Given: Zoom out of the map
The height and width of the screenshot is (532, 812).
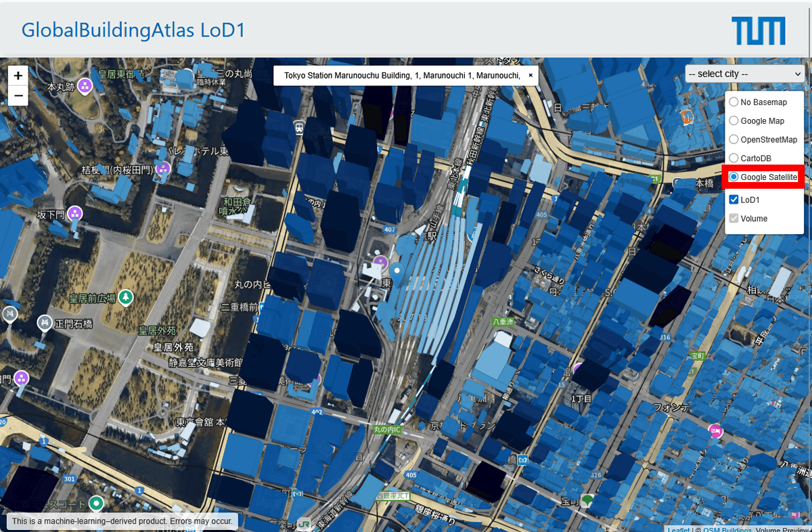Looking at the screenshot, I should pyautogui.click(x=18, y=97).
